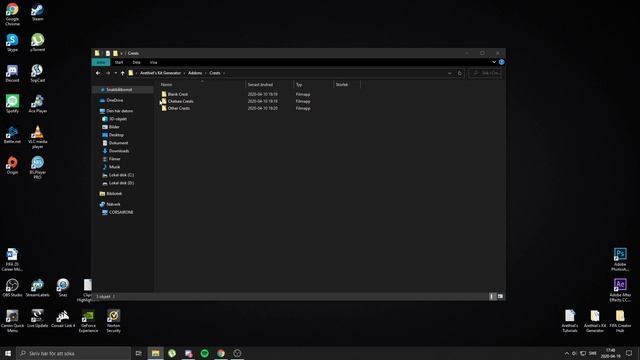Launch OBS Studio from the desktop

12,288
